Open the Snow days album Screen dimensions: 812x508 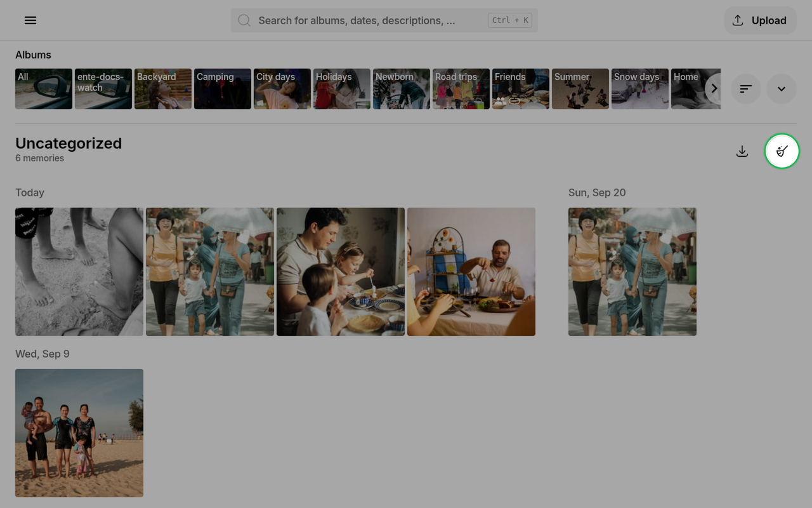pos(640,89)
